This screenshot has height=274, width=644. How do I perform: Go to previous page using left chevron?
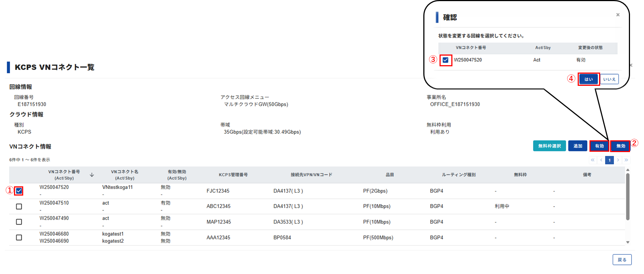pyautogui.click(x=601, y=160)
